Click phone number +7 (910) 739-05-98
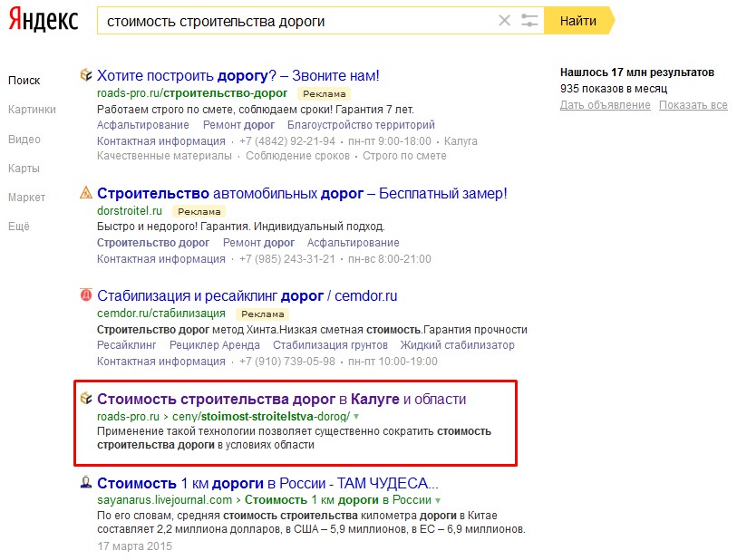The height and width of the screenshot is (560, 737). (287, 362)
